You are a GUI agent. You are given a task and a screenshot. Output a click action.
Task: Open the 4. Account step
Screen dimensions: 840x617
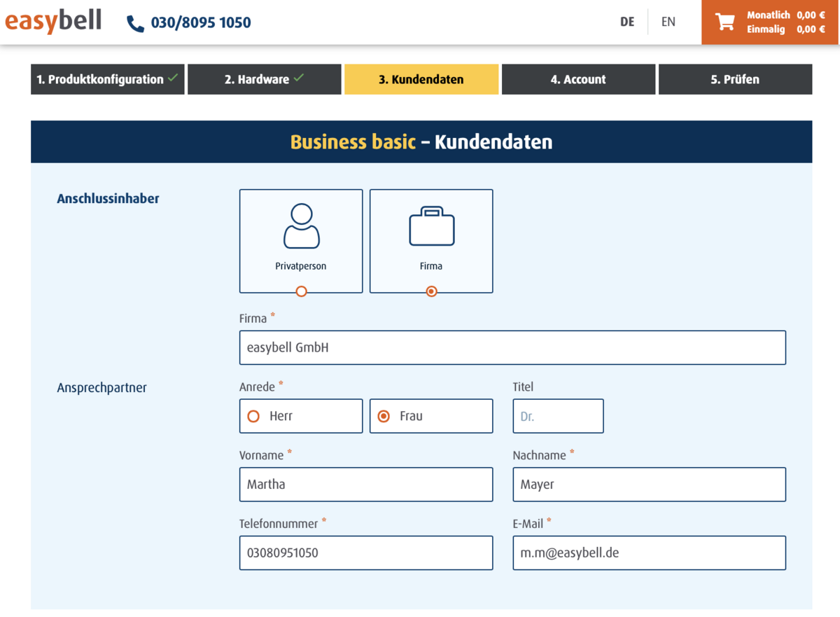[x=578, y=79]
